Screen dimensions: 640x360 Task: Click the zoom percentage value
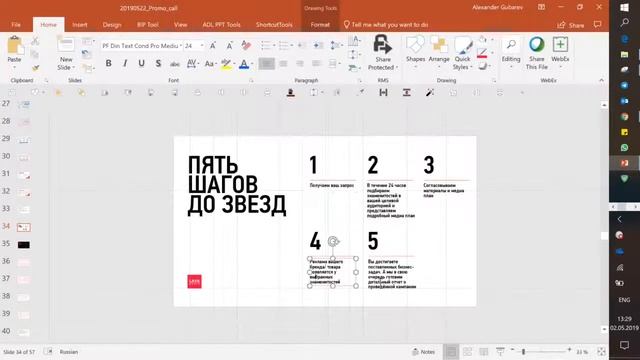click(582, 351)
